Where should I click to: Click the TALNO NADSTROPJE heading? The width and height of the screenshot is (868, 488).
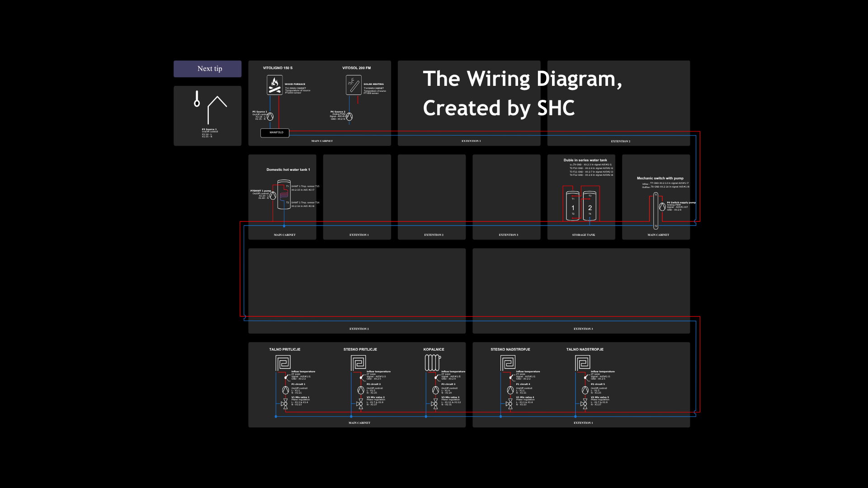[585, 350]
